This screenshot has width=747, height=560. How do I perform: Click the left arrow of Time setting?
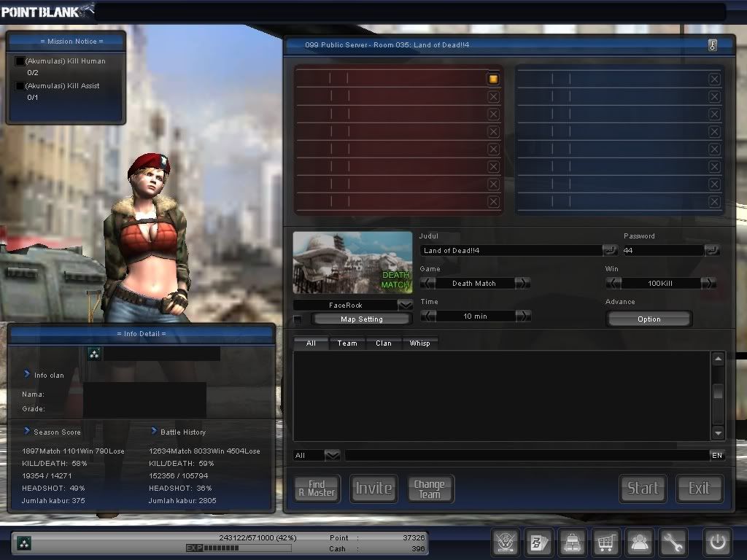tap(428, 316)
